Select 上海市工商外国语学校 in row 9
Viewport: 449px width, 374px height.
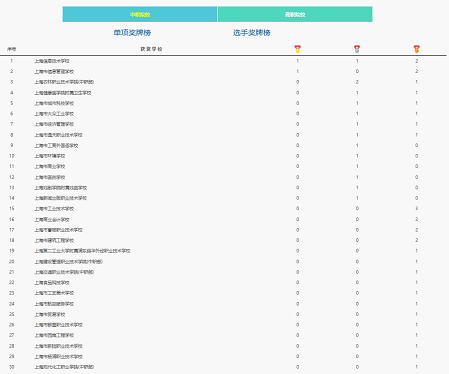point(56,146)
